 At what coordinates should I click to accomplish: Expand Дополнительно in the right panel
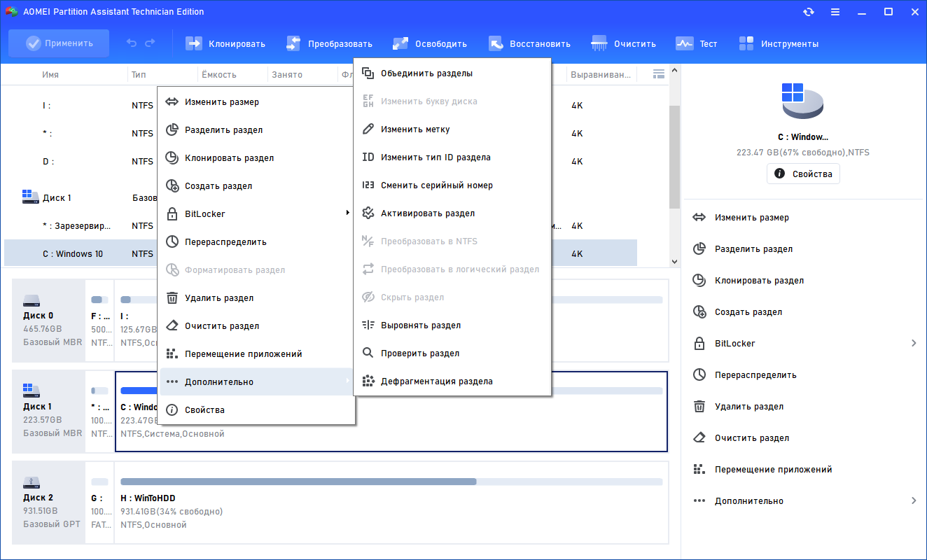pyautogui.click(x=804, y=501)
